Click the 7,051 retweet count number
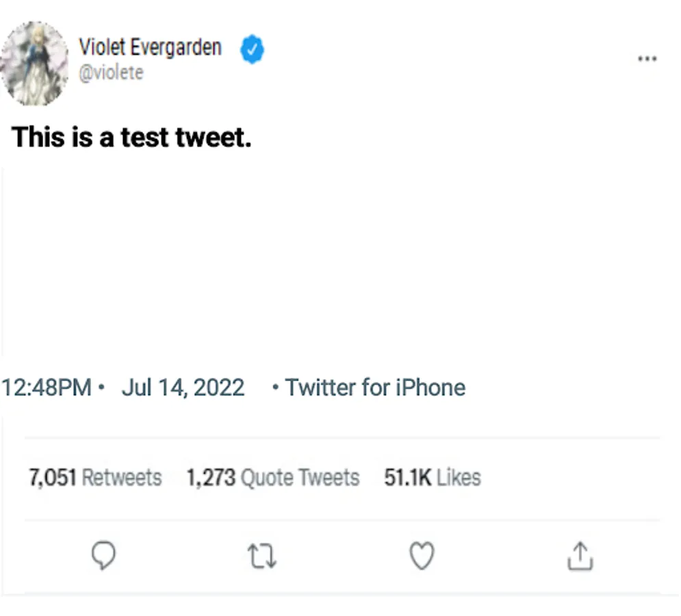Image resolution: width=681 pixels, height=616 pixels. (x=52, y=477)
